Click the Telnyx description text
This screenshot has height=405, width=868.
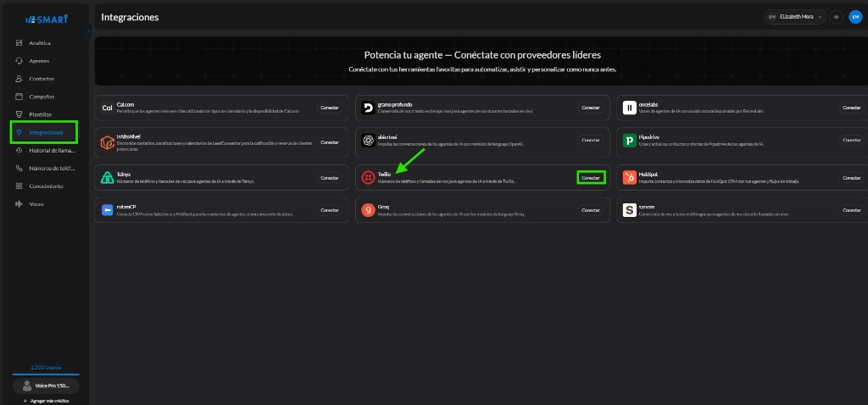(x=186, y=181)
